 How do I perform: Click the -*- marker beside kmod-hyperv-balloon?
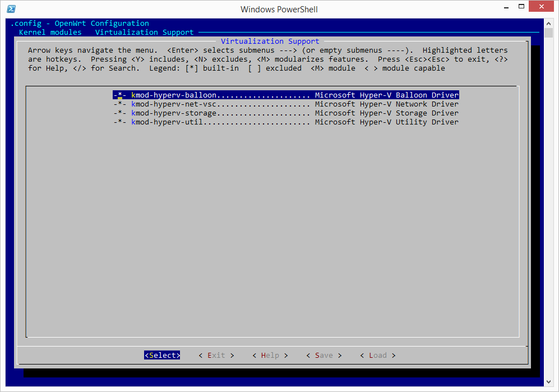(x=120, y=95)
